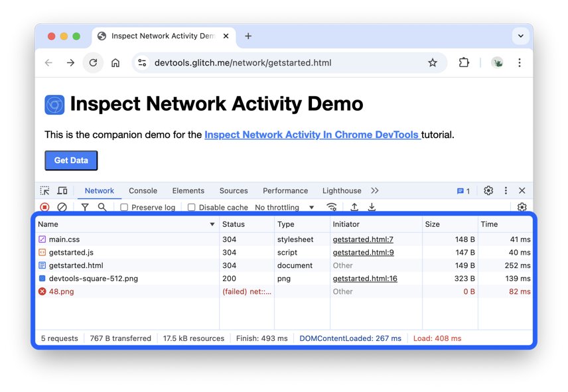Click the Load: 408 ms entry
This screenshot has height=392, width=568.
(x=437, y=338)
